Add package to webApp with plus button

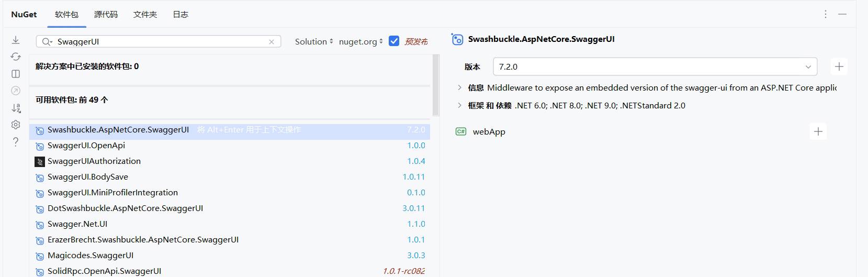818,131
